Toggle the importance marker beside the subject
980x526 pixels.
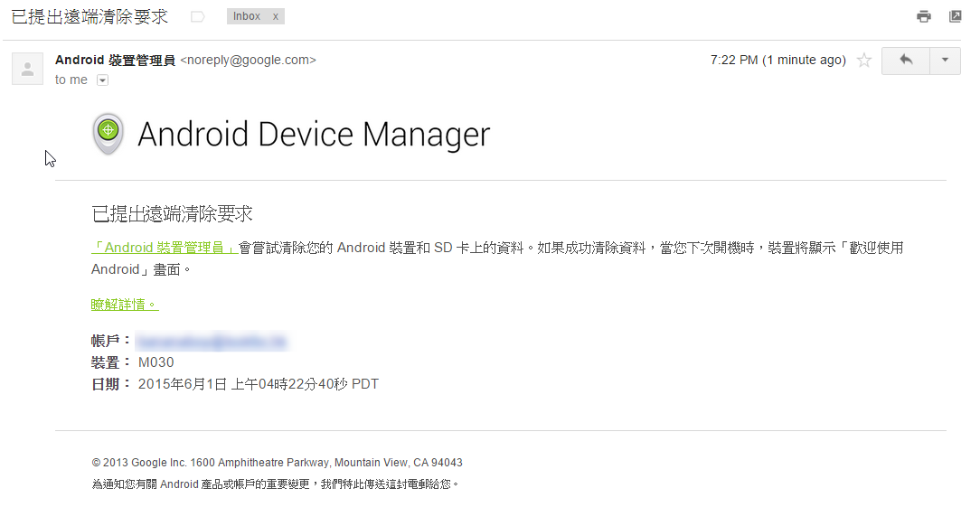[x=197, y=17]
